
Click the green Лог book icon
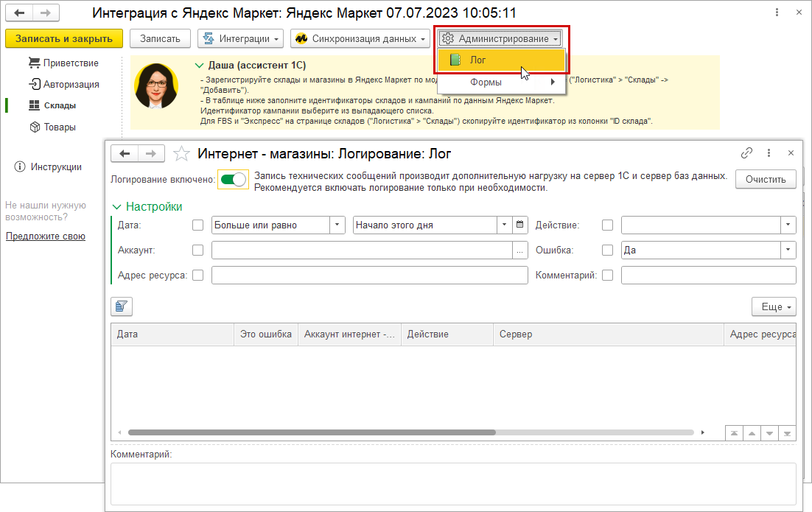[455, 60]
